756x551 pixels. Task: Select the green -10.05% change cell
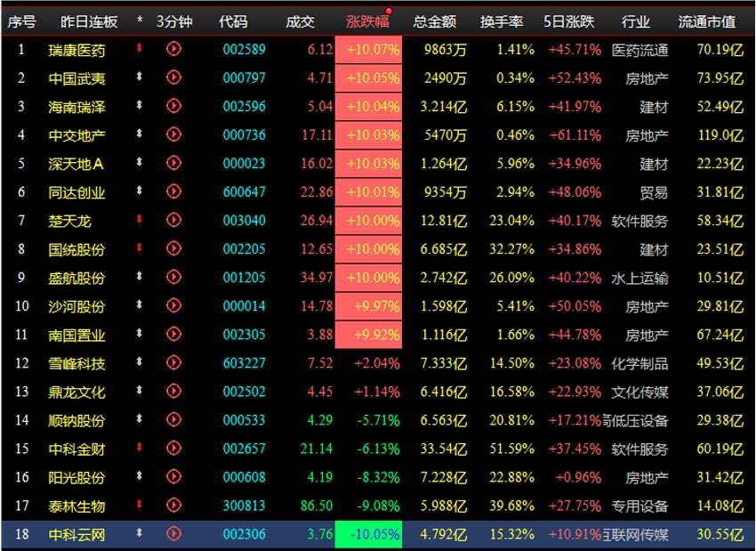(368, 535)
